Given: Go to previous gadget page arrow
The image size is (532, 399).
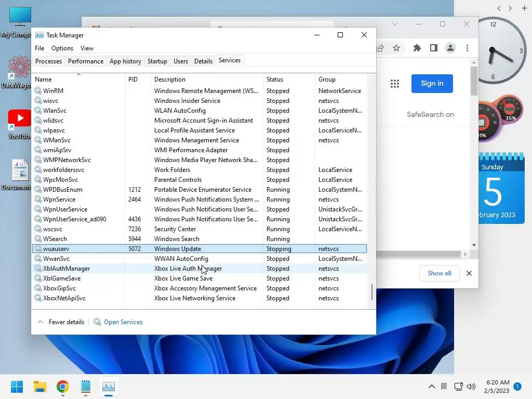Looking at the screenshot, I should (x=499, y=8).
